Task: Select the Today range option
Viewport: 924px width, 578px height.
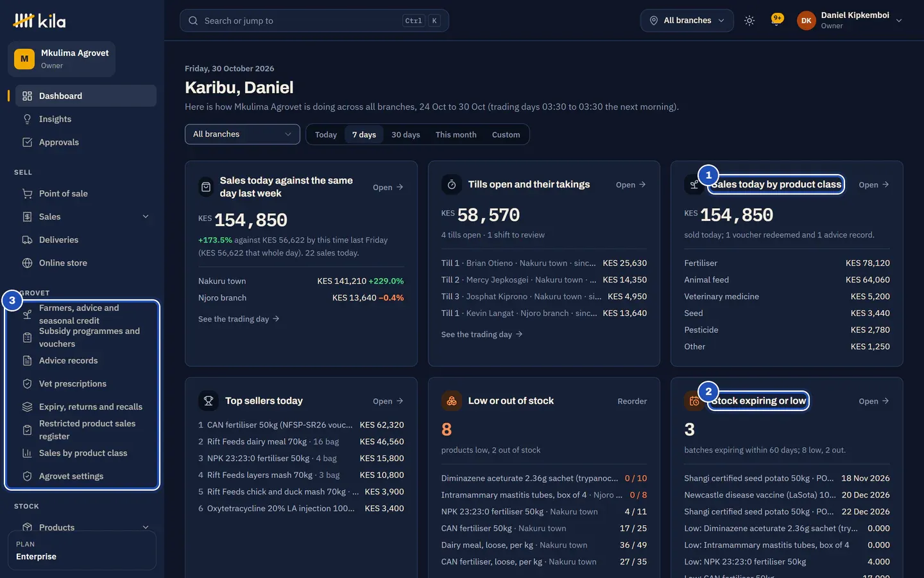Action: (326, 134)
